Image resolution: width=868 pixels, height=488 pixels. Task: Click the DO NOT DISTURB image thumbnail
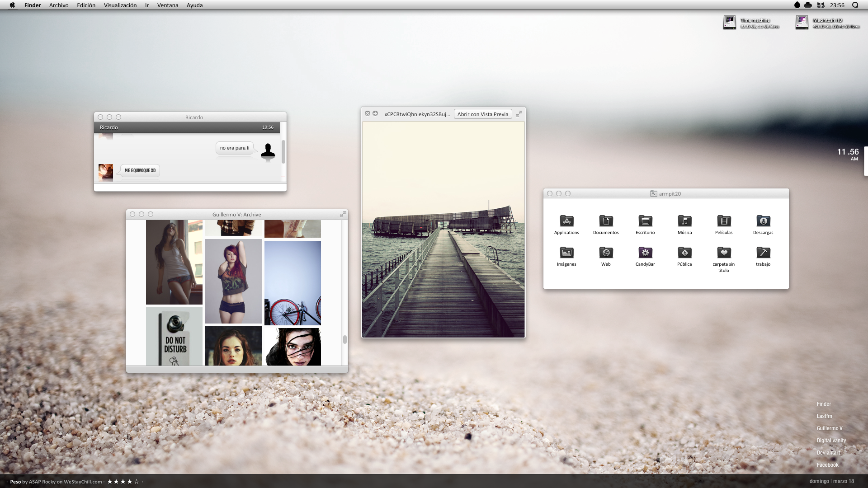(x=174, y=337)
